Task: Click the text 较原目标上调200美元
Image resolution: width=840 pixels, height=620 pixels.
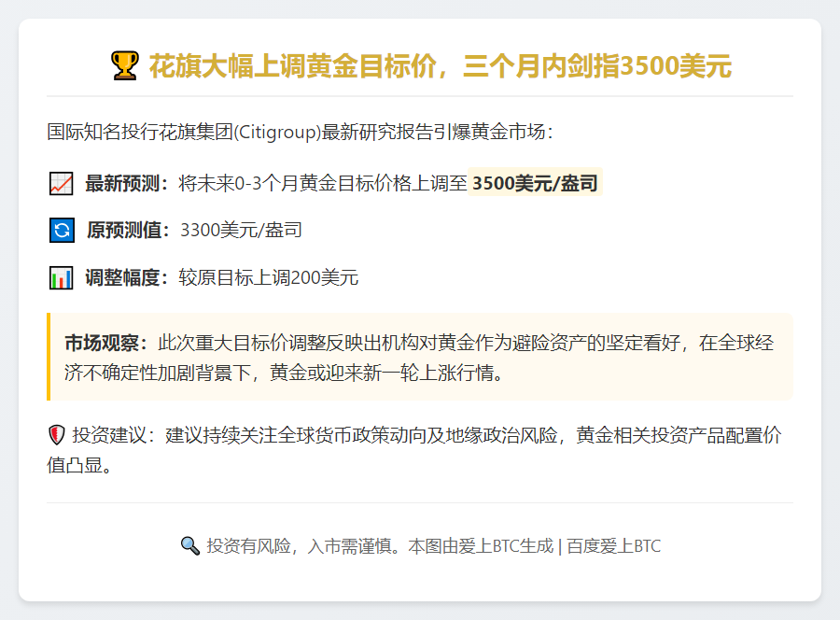Action: tap(269, 277)
